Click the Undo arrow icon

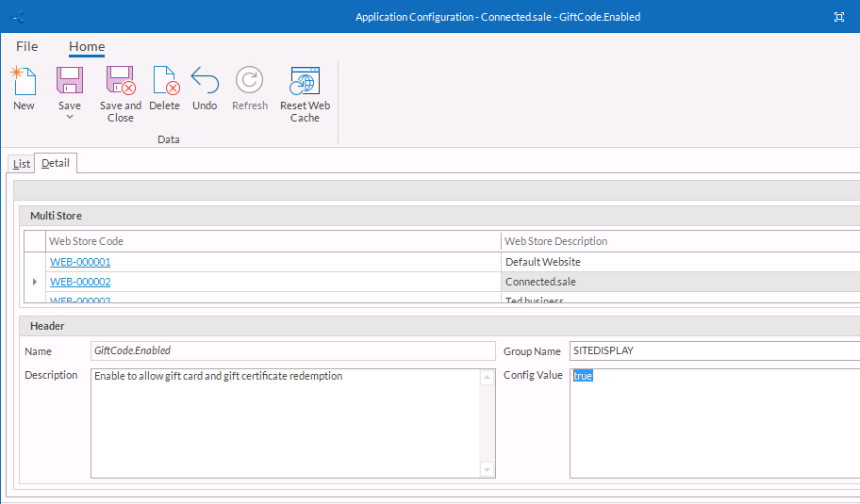coord(205,80)
